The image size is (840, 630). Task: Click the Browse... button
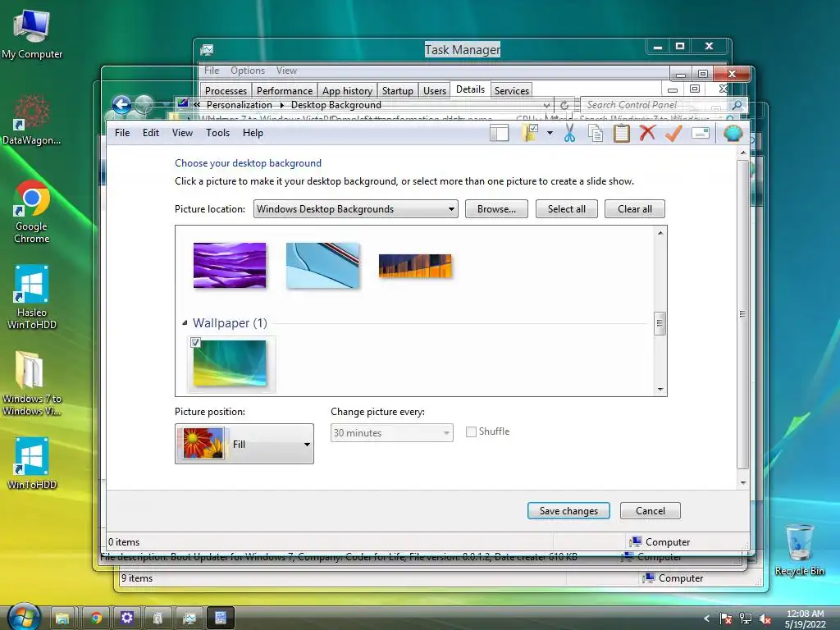click(496, 209)
